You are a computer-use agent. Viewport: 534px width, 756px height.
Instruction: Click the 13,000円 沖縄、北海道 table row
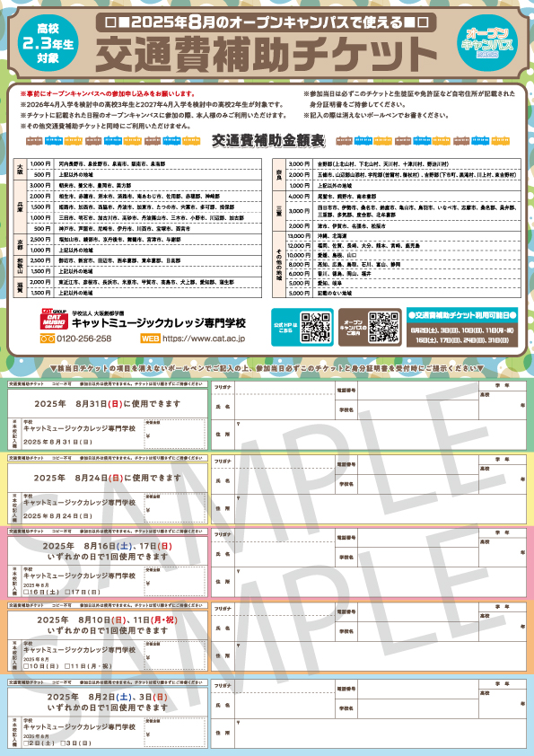pyautogui.click(x=403, y=236)
